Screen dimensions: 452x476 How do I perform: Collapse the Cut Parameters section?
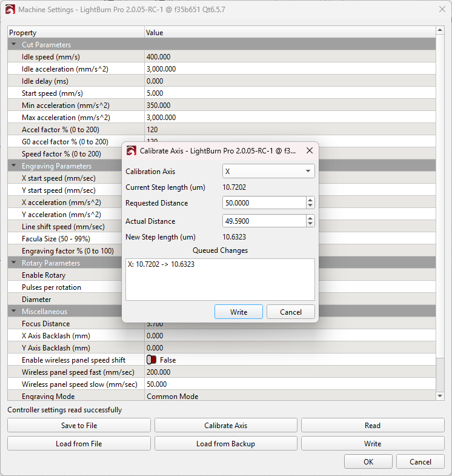click(x=14, y=44)
